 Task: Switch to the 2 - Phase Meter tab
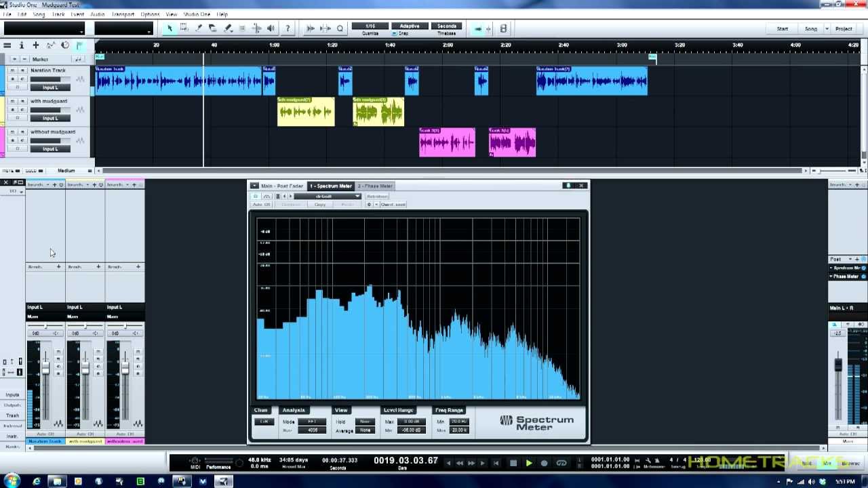[375, 186]
